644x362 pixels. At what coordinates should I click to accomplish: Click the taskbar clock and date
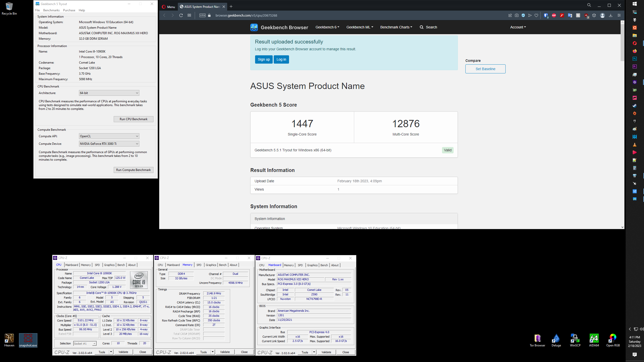(x=635, y=341)
